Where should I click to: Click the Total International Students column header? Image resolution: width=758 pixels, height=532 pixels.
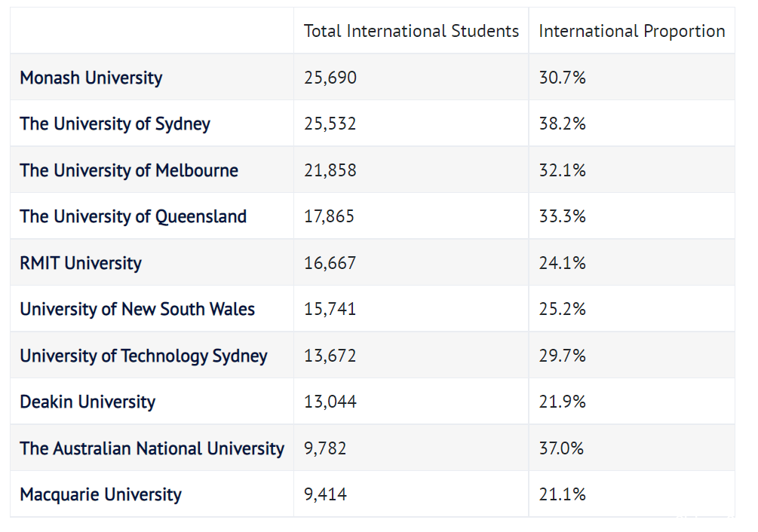(x=411, y=31)
